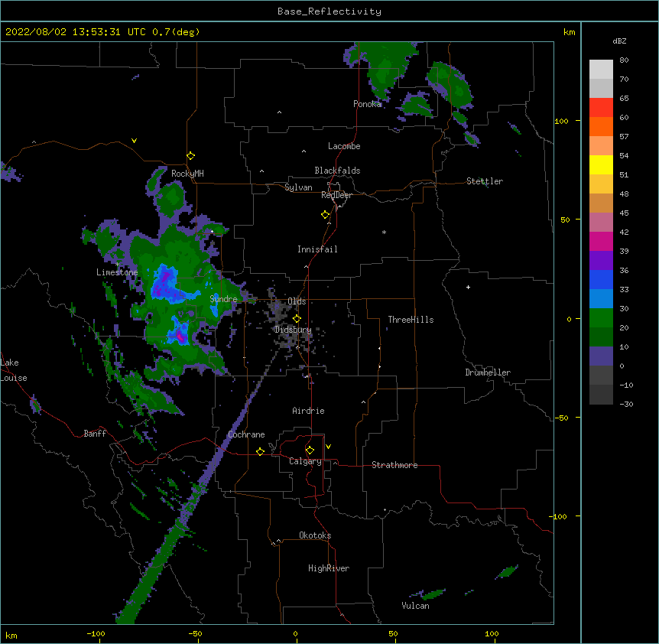Screen dimensions: 659x644
Task: Click the Vulcan town label
Action: [415, 606]
